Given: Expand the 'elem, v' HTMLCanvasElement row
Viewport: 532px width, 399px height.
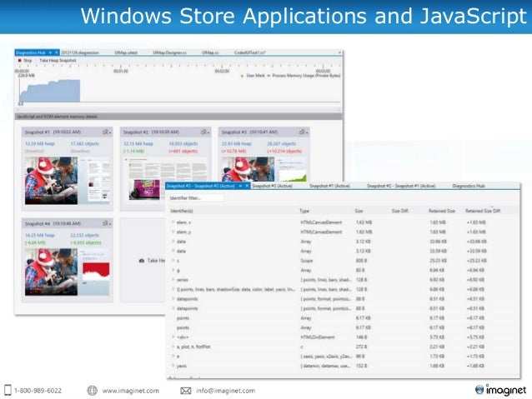Looking at the screenshot, I should point(173,222).
